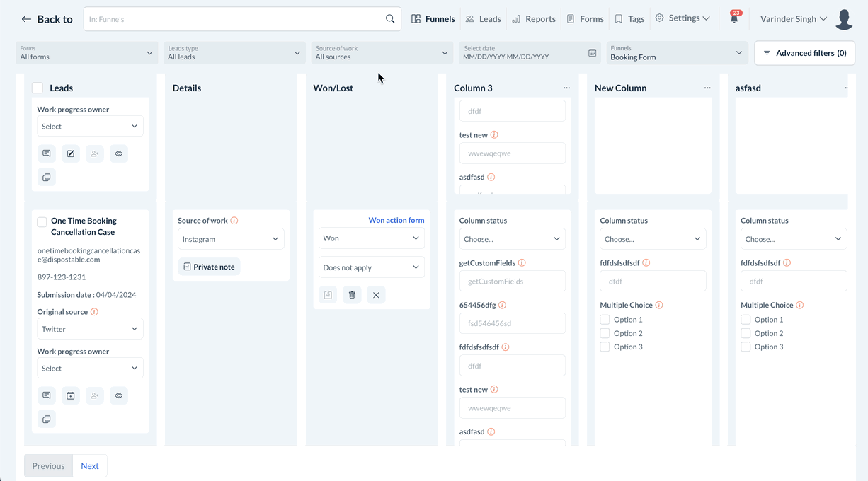Open Column 3 three-dots menu

(x=566, y=88)
